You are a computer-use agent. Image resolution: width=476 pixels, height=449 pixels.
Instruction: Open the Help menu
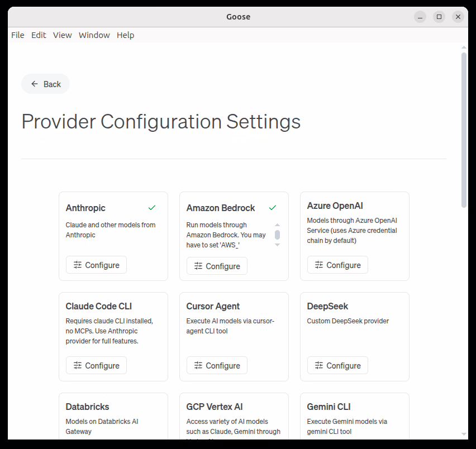tap(125, 35)
